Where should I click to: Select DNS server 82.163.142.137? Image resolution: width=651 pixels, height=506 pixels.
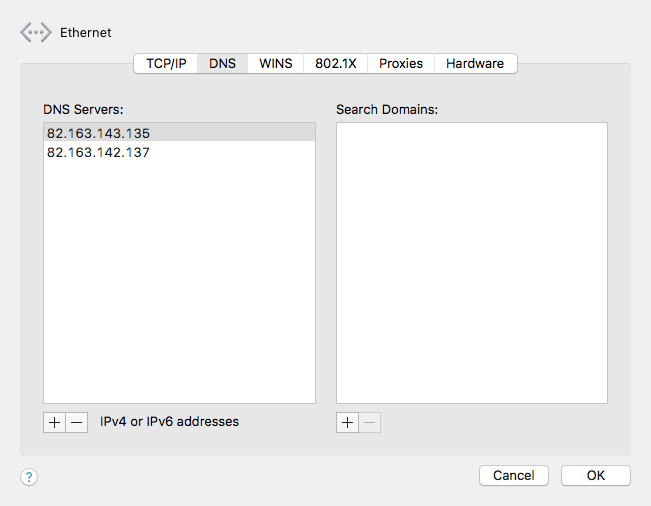click(98, 153)
